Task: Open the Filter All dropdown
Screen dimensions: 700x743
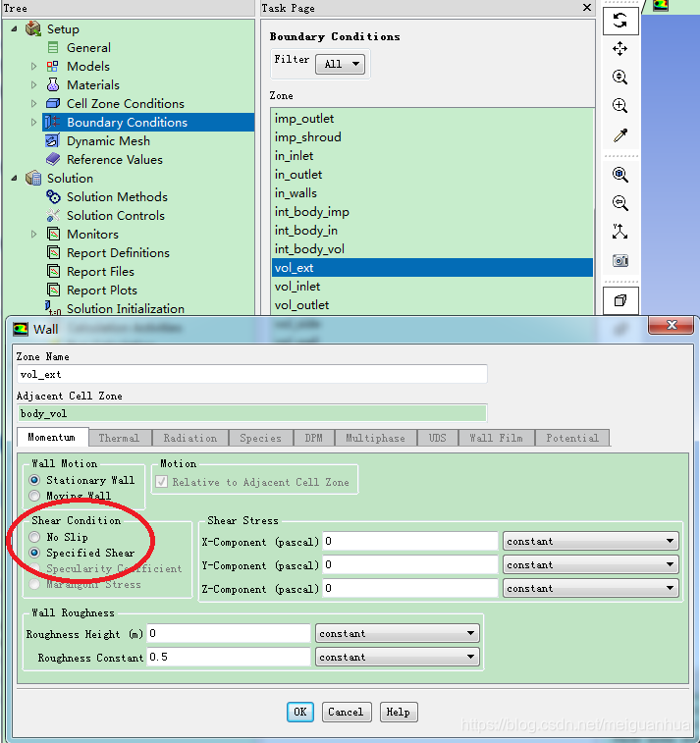Action: (x=341, y=64)
